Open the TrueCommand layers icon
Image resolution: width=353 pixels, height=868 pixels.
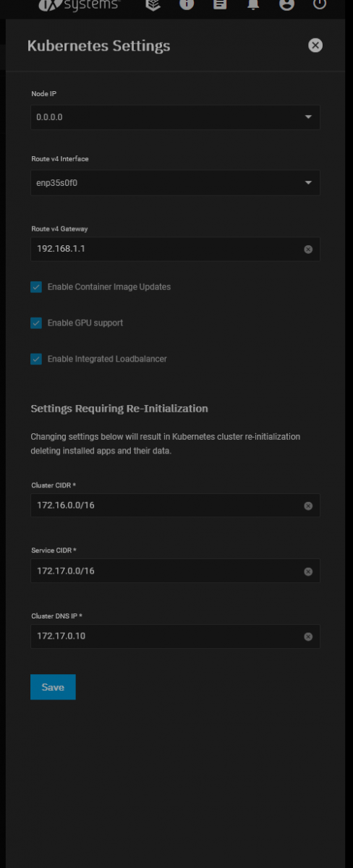pos(153,4)
